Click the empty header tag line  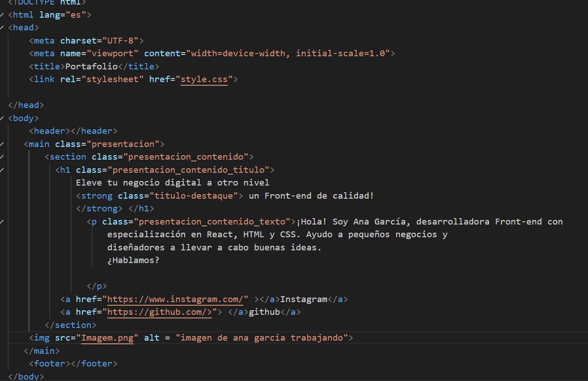point(73,131)
